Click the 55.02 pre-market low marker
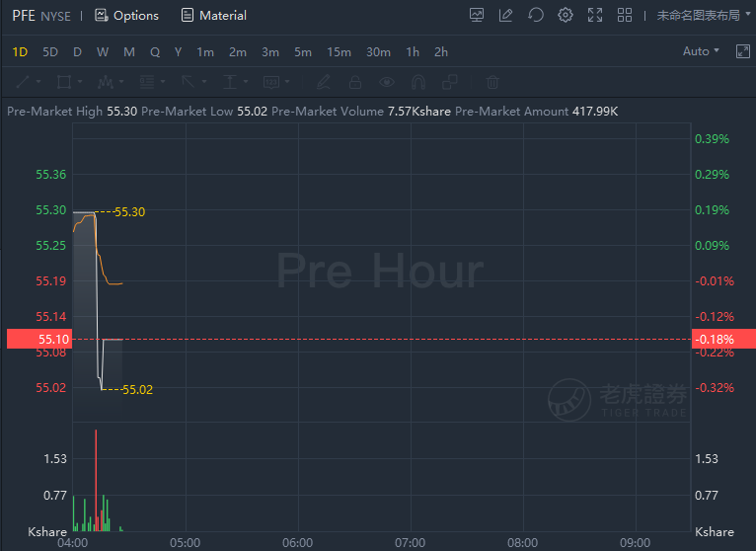Image resolution: width=756 pixels, height=551 pixels. pos(137,389)
